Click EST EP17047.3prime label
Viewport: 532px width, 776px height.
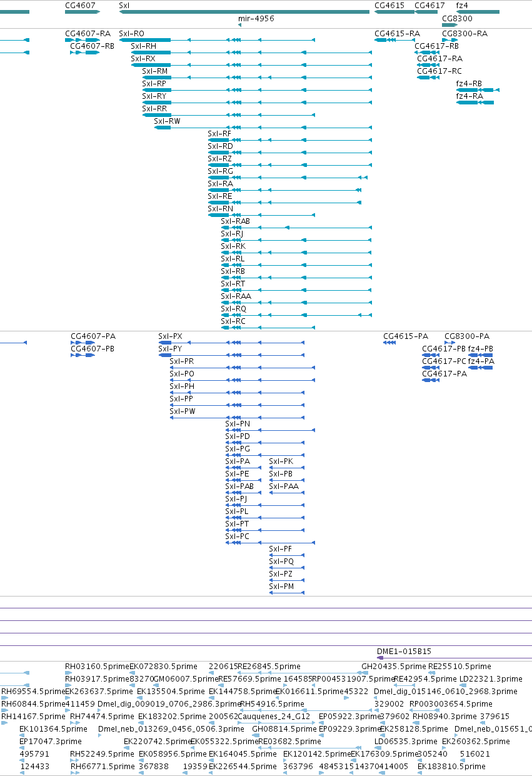[x=50, y=741]
